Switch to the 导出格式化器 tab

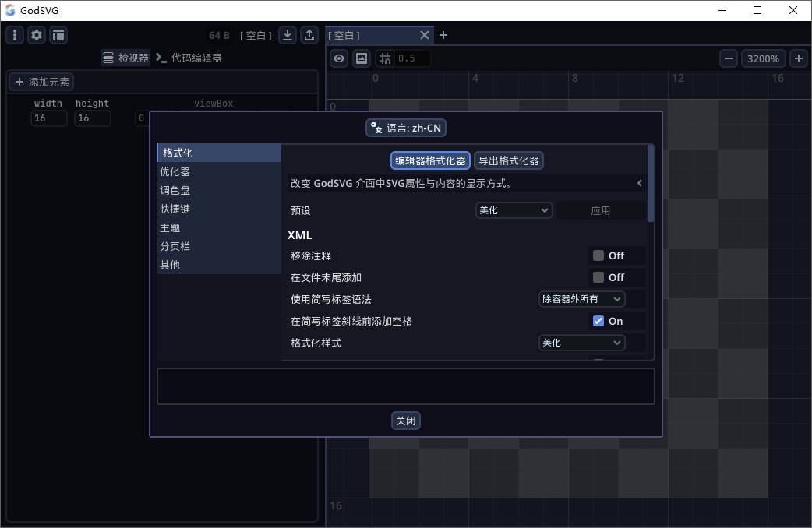coord(508,160)
